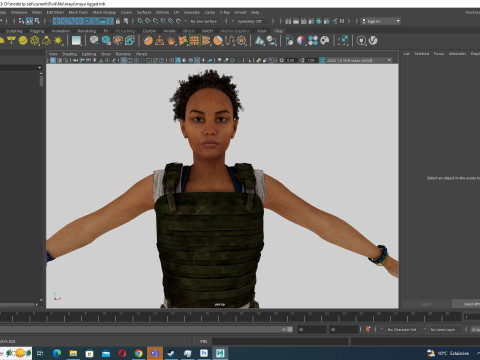The image size is (480, 360).
Task: Click the orange U-shaped tube shelf icon
Action: pyautogui.click(x=230, y=41)
